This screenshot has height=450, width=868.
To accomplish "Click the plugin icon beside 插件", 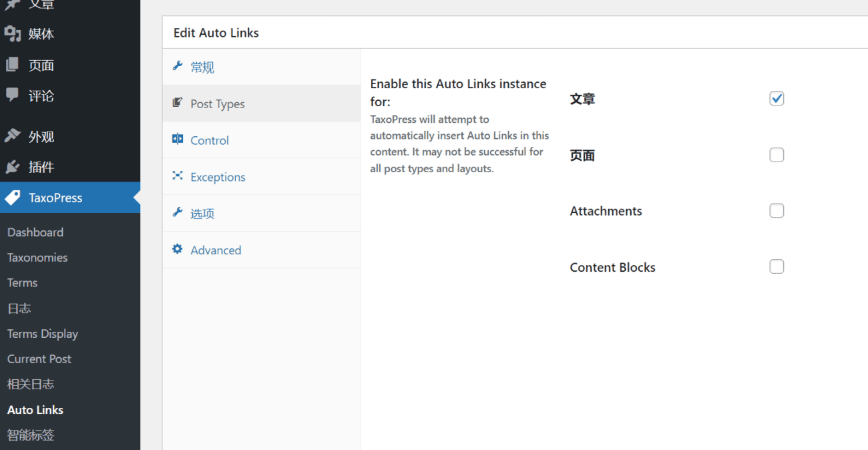I will 13,167.
